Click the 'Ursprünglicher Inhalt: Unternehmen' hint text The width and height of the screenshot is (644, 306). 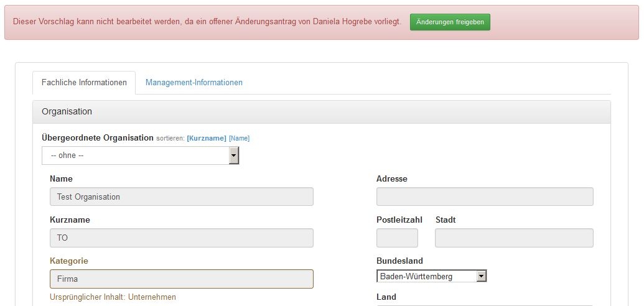(x=113, y=297)
